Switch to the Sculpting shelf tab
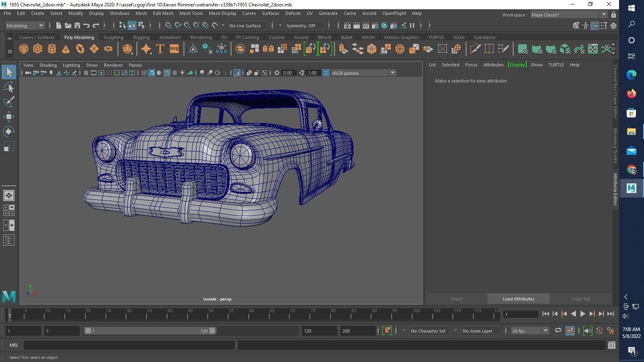Image resolution: width=644 pixels, height=362 pixels. click(114, 37)
